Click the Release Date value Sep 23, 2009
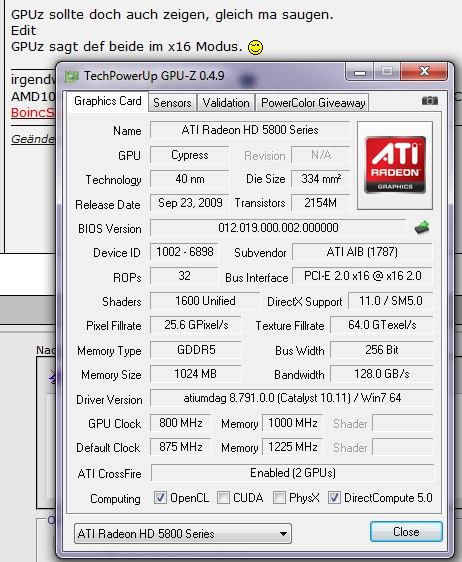This screenshot has height=562, width=462. coord(190,203)
